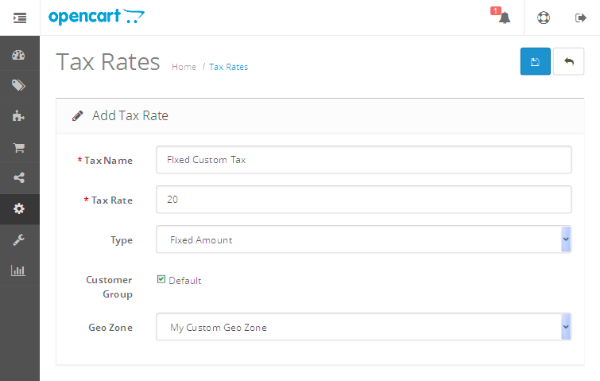Focus the Tax Rate input field
The width and height of the screenshot is (600, 381).
click(364, 199)
